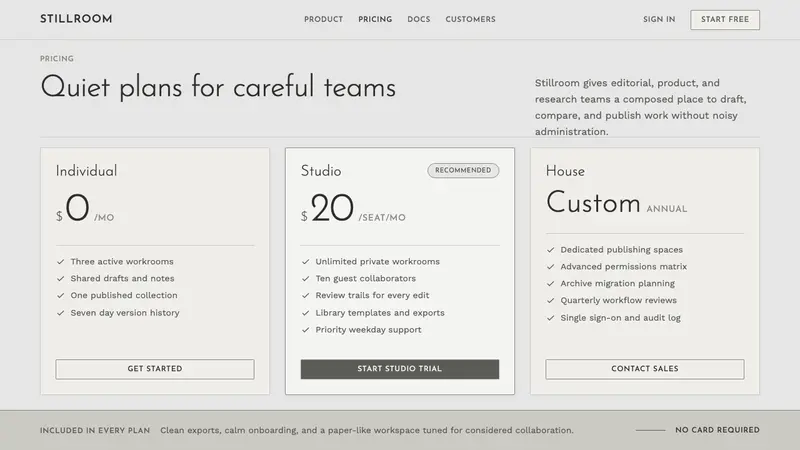Screen dimensions: 800x450
Task: Click the ANNUAL label beside Custom
Action: [667, 209]
